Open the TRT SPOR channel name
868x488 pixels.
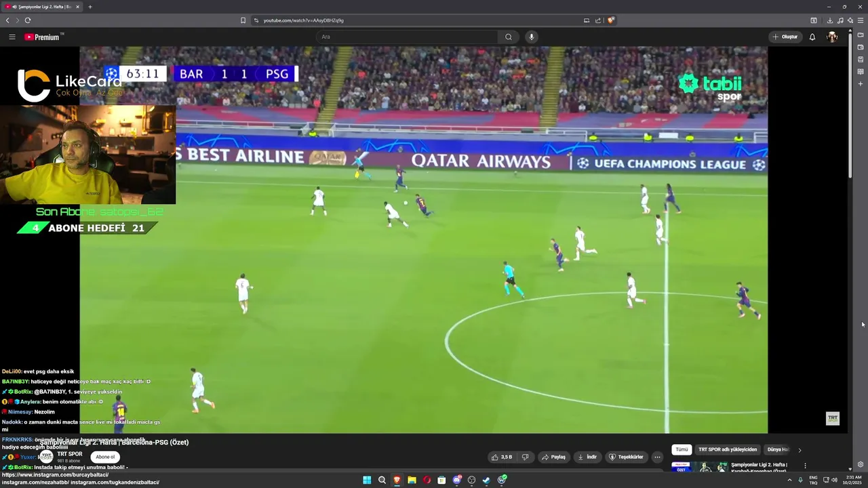pos(70,454)
